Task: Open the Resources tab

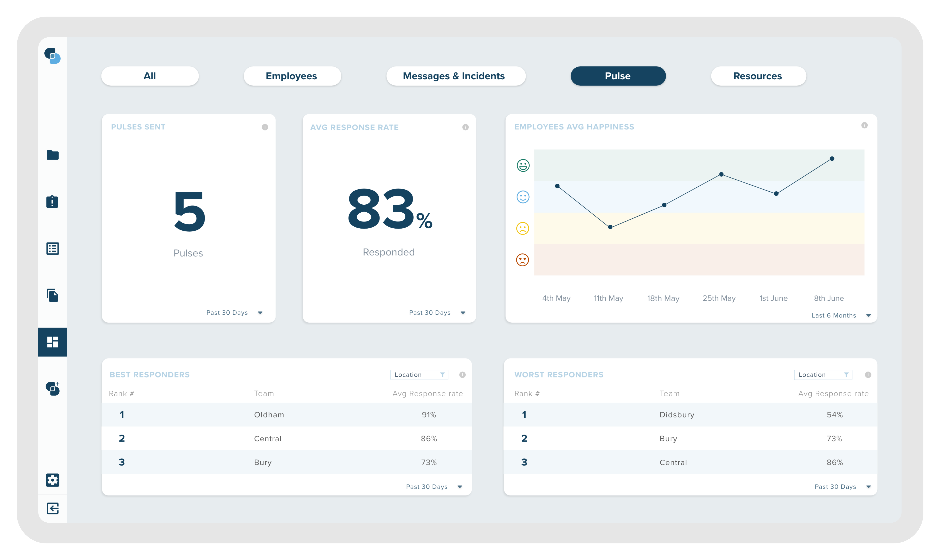Action: (x=759, y=76)
